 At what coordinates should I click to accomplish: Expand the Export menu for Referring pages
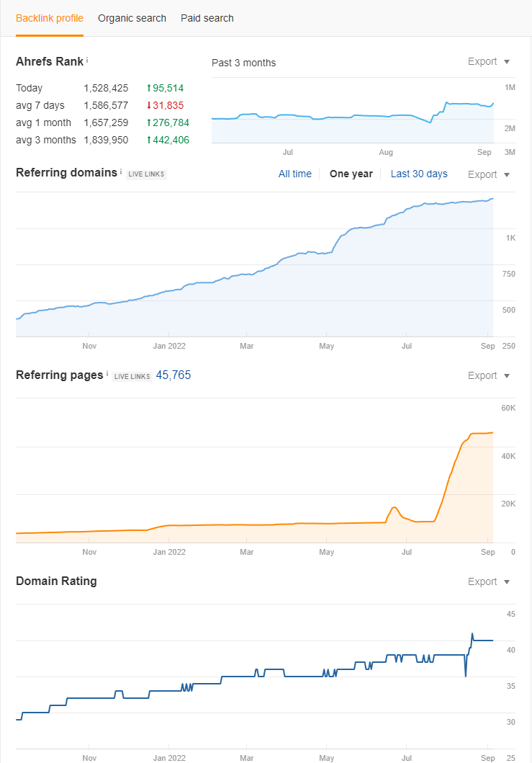coord(488,375)
